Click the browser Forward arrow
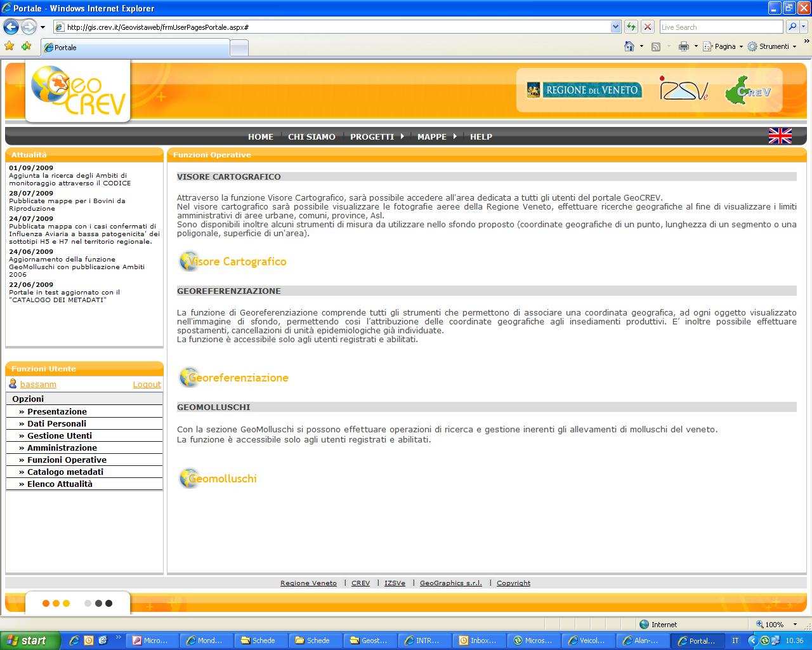The width and height of the screenshot is (812, 650). point(29,27)
